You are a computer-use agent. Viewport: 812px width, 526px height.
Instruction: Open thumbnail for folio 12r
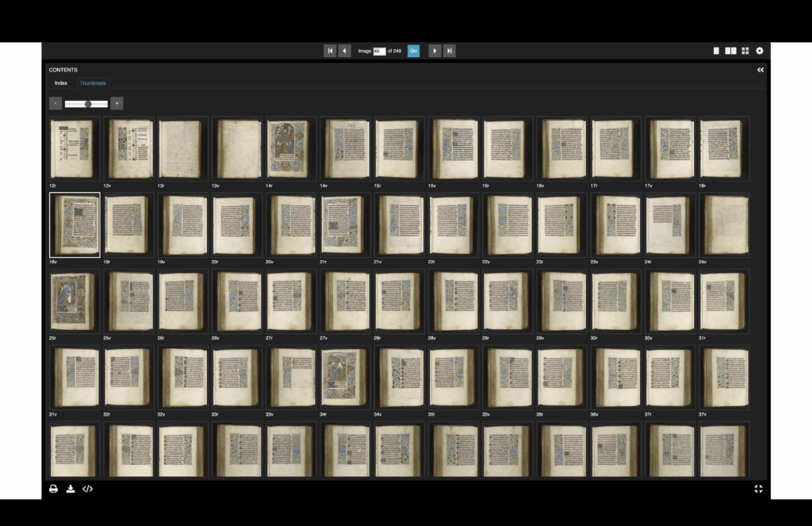tap(75, 148)
